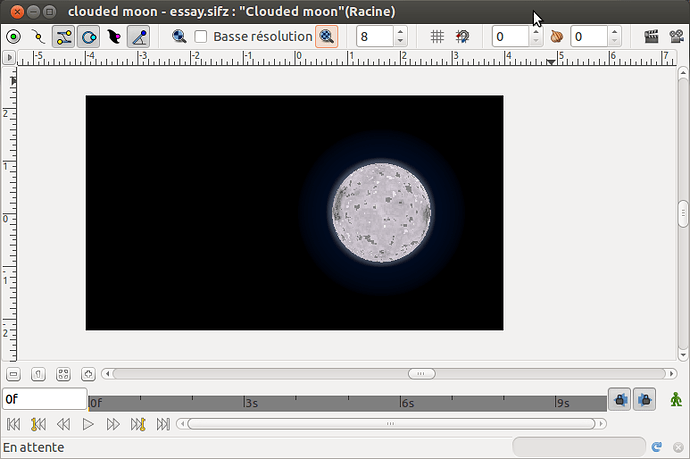This screenshot has height=459, width=690.
Task: Toggle width handles display icon
Action: pos(114,37)
